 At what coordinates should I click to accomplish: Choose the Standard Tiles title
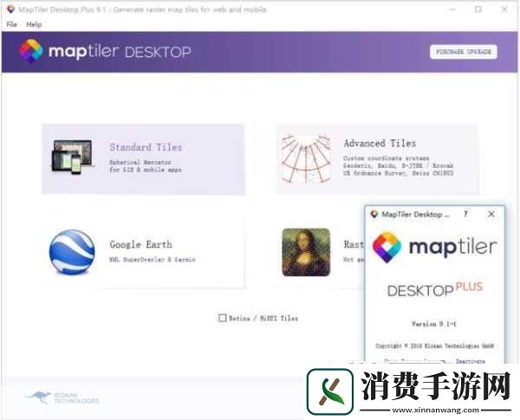[x=146, y=147]
